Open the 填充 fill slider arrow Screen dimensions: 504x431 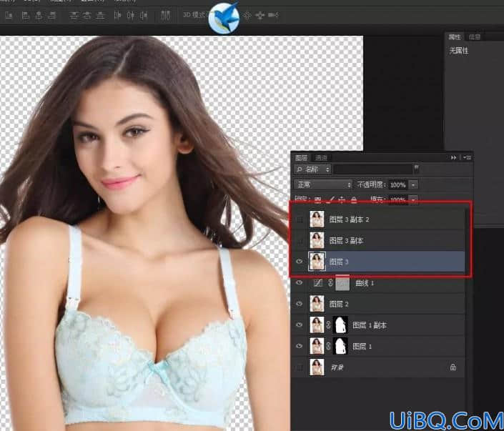tap(413, 200)
